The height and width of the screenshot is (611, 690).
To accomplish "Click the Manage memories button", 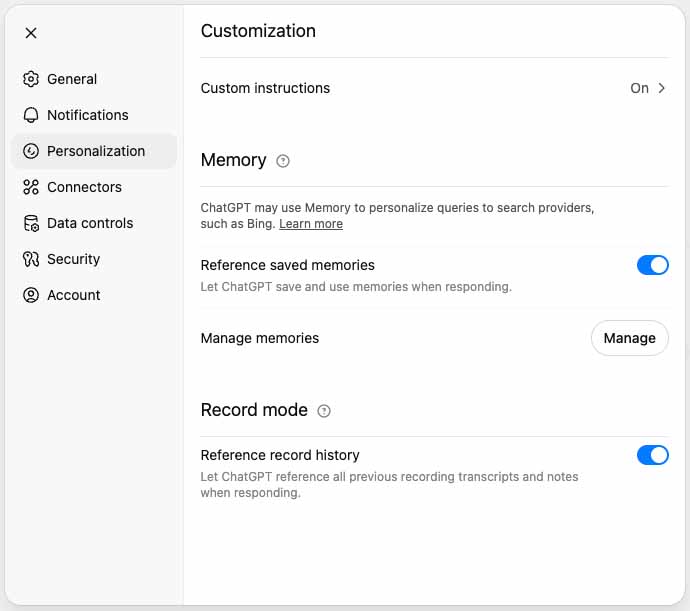I will click(629, 338).
